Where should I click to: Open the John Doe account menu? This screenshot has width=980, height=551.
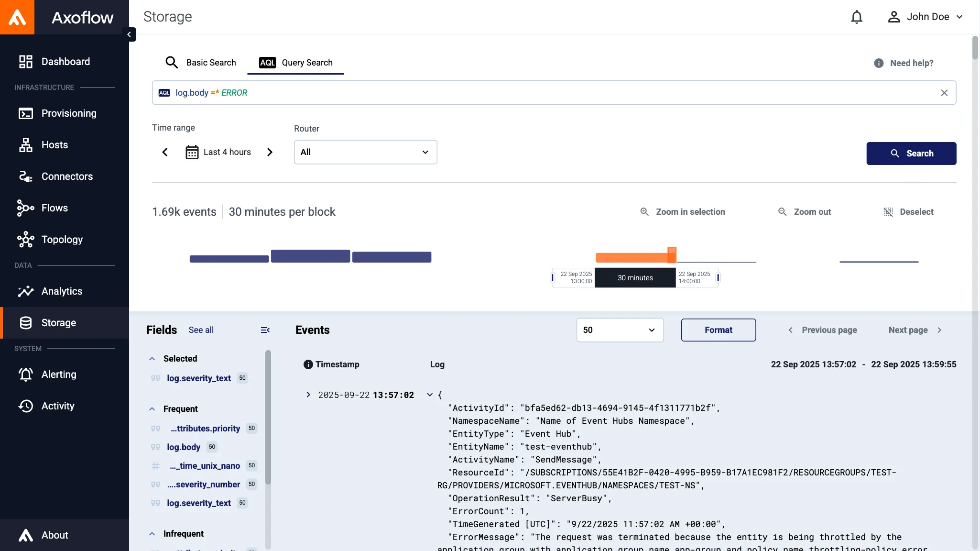(x=925, y=17)
